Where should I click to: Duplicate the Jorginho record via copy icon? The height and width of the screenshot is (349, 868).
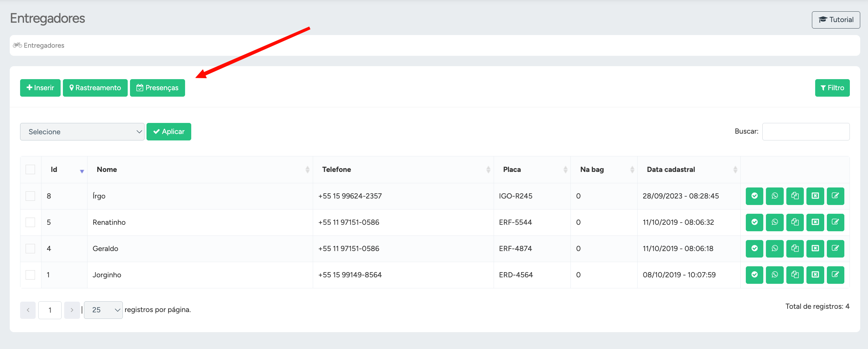[x=794, y=275]
